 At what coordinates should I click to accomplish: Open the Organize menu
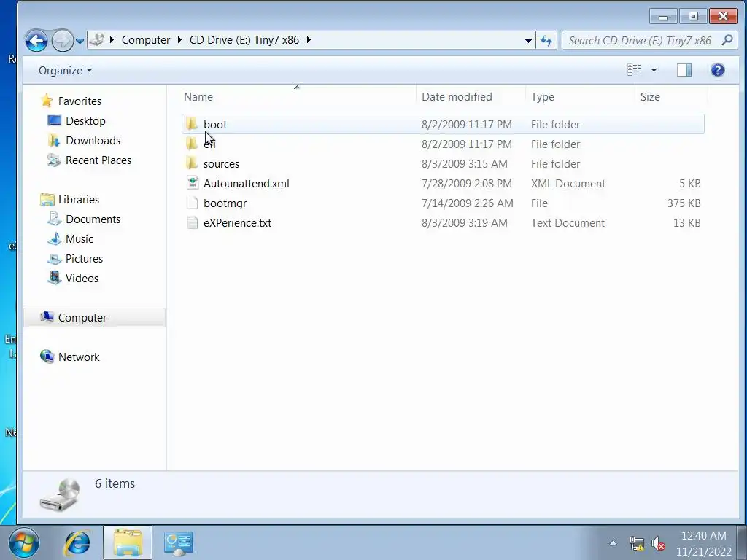pyautogui.click(x=65, y=71)
